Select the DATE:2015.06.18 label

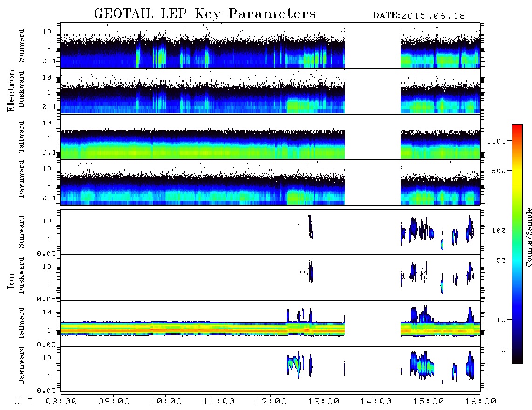click(x=419, y=16)
